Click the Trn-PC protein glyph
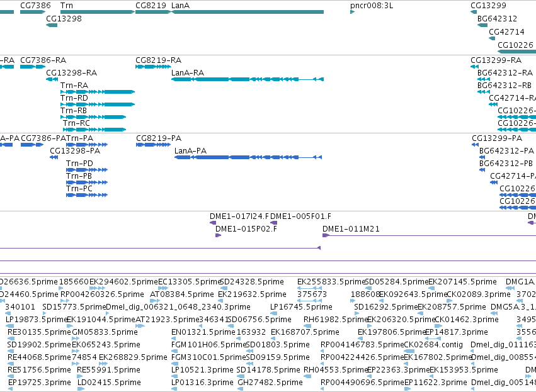The height and width of the screenshot is (392, 536). click(87, 195)
